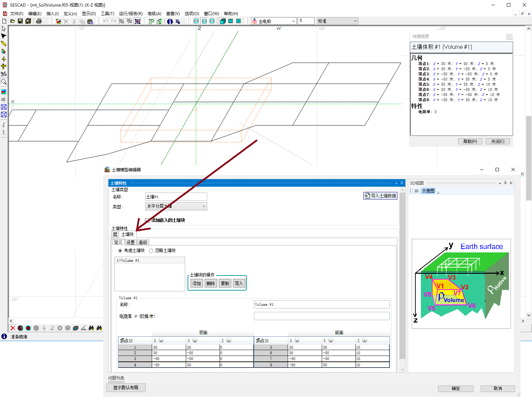Open the 3D视图 panel options arrow
The width and height of the screenshot is (532, 402).
click(x=500, y=183)
